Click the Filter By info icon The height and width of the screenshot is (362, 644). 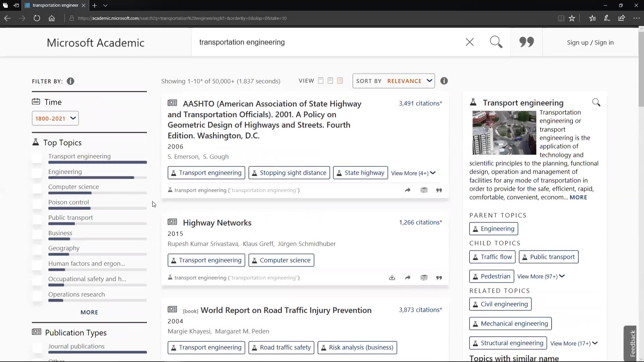(70, 81)
